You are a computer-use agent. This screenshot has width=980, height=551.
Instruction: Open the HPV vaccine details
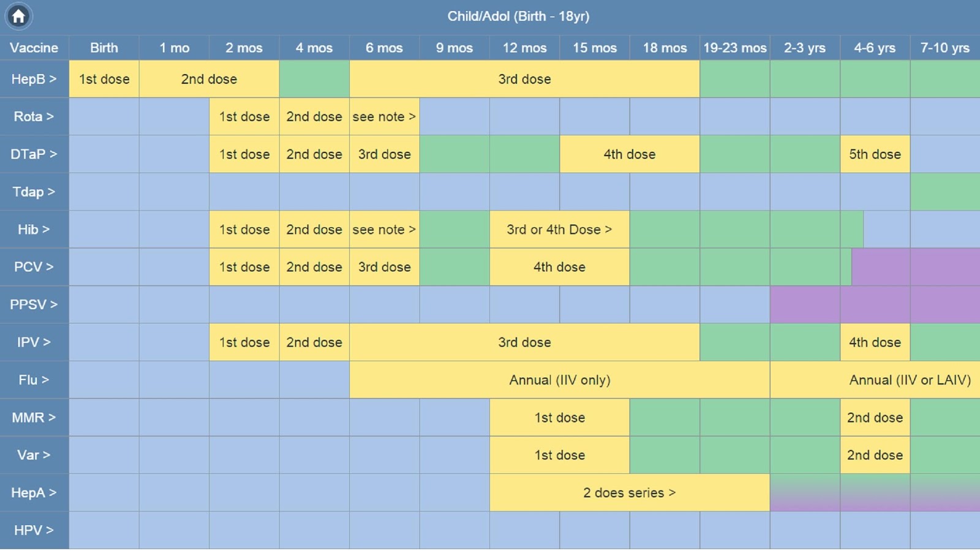[x=34, y=530]
